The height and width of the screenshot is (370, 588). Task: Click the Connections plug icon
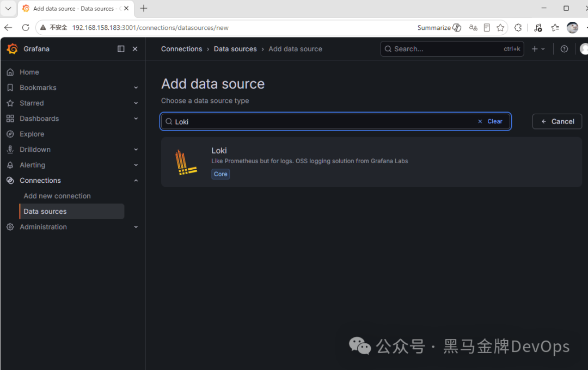click(10, 180)
